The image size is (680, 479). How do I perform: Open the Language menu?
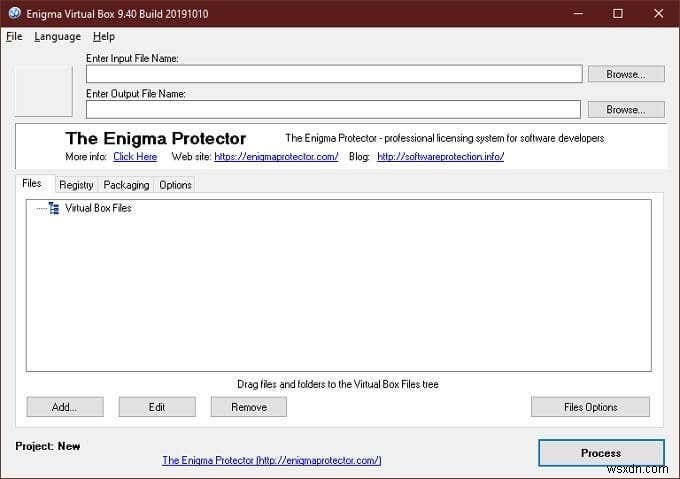click(58, 37)
